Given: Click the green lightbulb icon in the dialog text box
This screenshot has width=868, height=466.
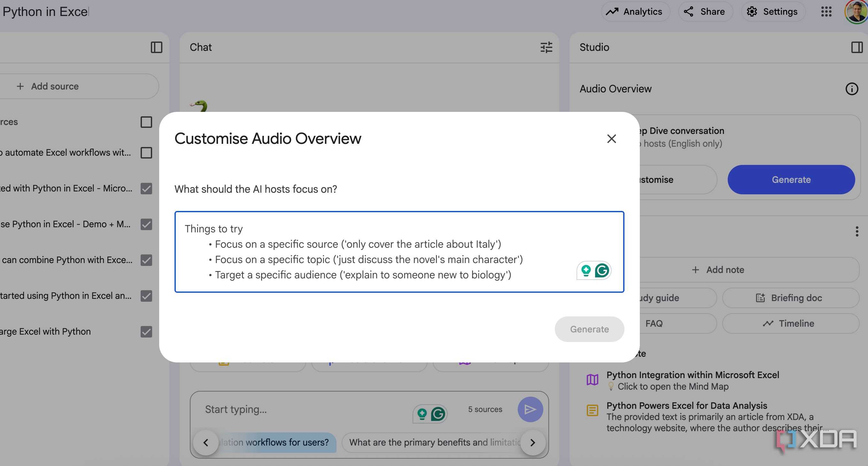Looking at the screenshot, I should pos(585,270).
